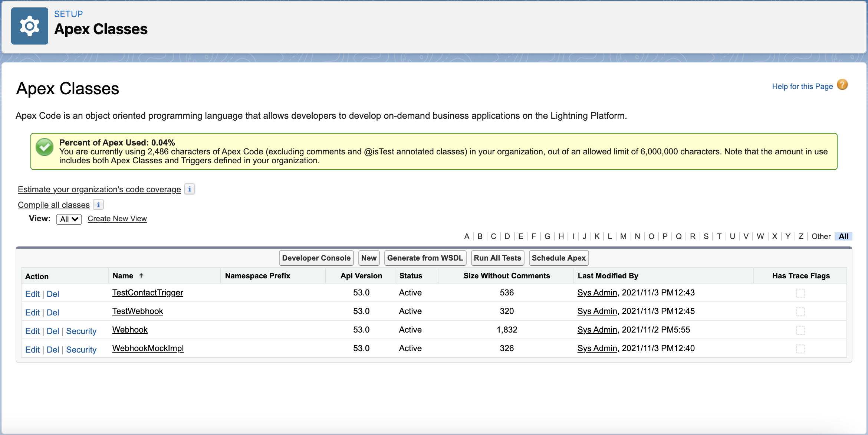The height and width of the screenshot is (435, 868).
Task: Open the WebhookMockImpl class
Action: click(148, 348)
